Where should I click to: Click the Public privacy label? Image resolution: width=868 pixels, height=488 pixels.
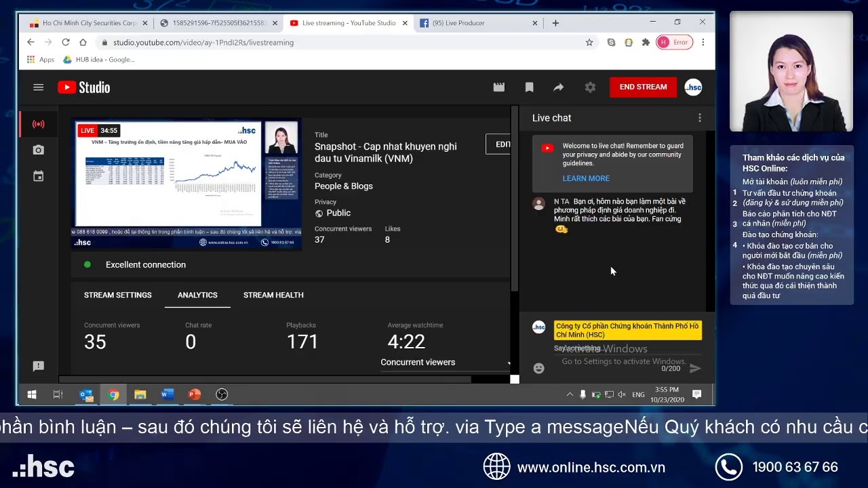click(x=338, y=213)
